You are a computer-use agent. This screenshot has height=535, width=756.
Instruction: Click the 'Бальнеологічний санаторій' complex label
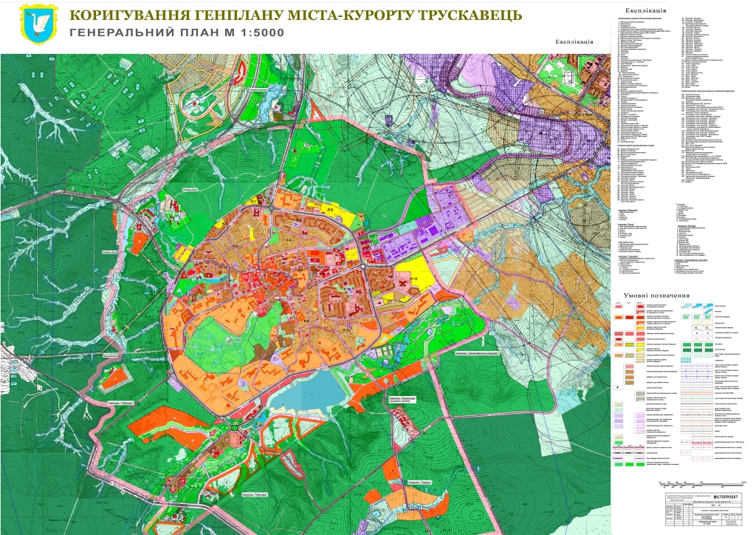point(477,353)
